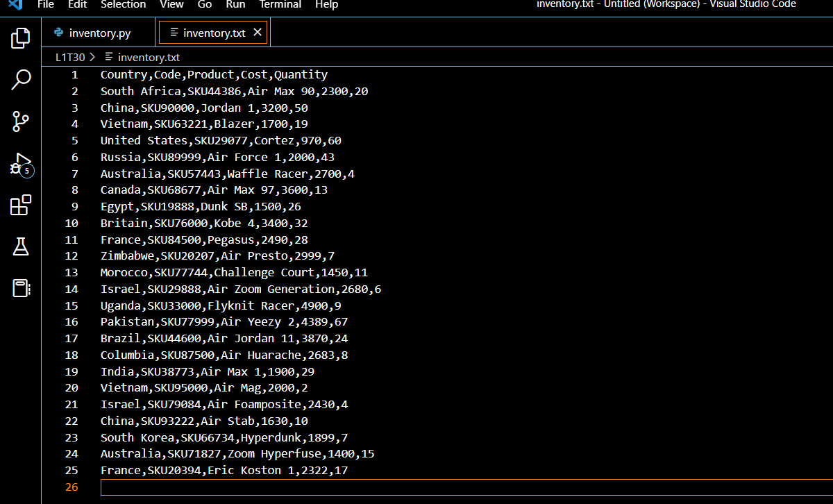Image resolution: width=833 pixels, height=504 pixels.
Task: Open the Search view in the Activity Bar
Action: point(20,79)
